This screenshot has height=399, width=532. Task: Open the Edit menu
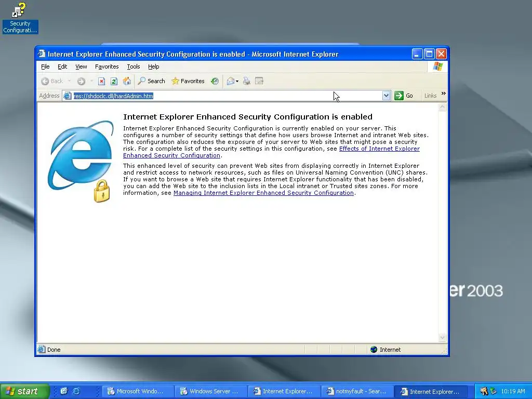[62, 66]
